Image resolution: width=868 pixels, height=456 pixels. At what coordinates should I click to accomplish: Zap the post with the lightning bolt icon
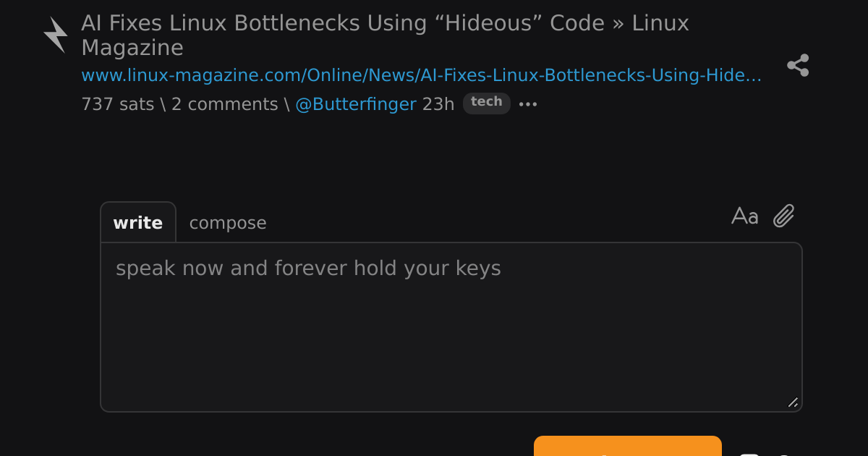tap(56, 35)
